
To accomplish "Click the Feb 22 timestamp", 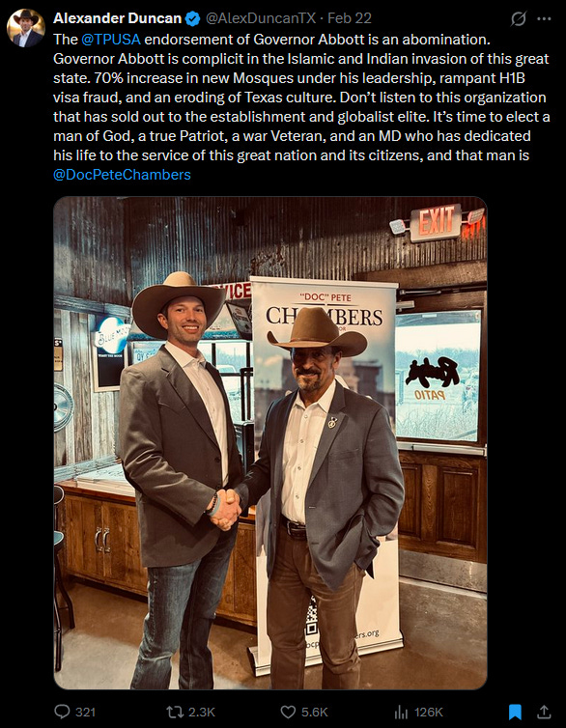I will (350, 18).
